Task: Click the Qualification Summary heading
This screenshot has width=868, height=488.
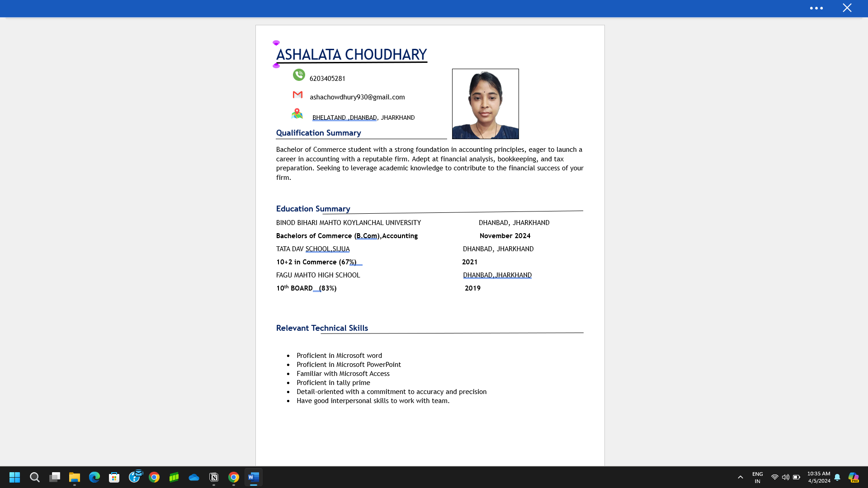Action: [318, 133]
